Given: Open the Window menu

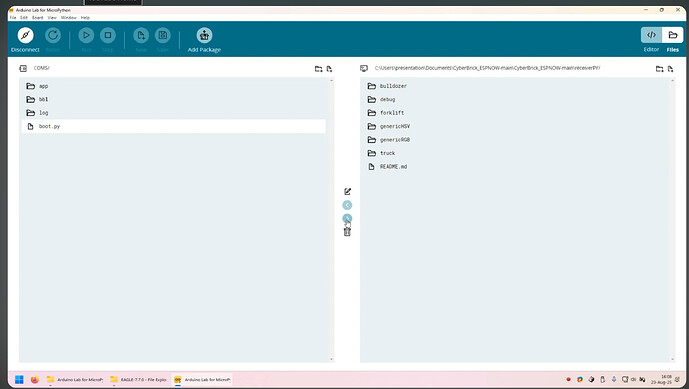Looking at the screenshot, I should click(69, 18).
